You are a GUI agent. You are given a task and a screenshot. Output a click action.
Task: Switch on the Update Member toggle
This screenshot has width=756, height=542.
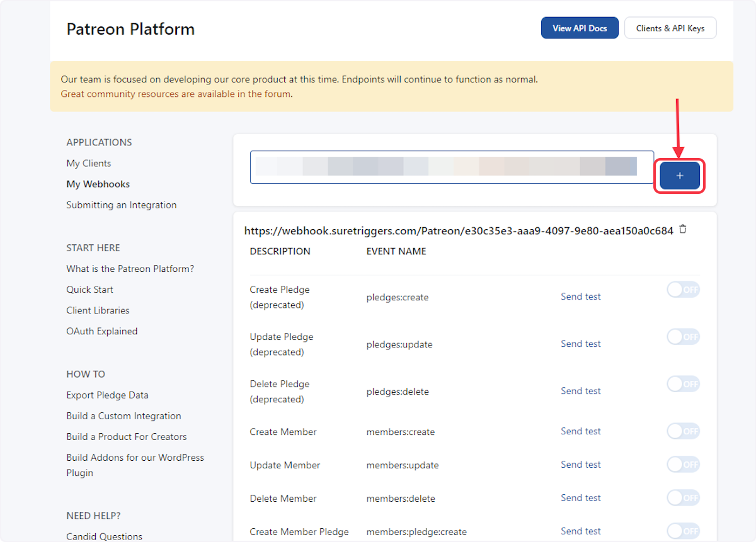(683, 465)
